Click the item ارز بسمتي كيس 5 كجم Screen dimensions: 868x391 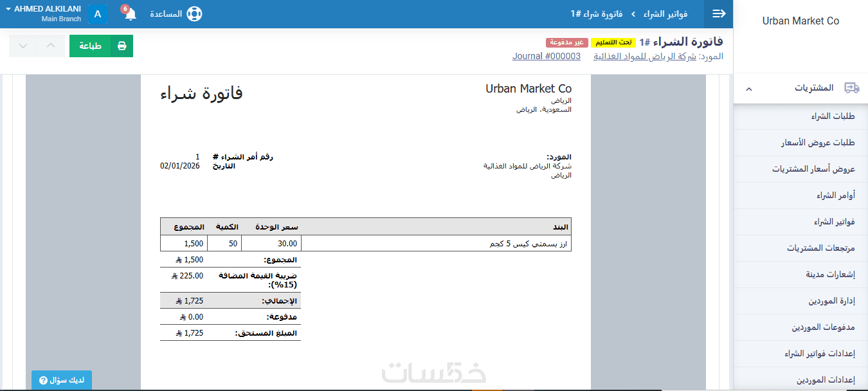(529, 244)
